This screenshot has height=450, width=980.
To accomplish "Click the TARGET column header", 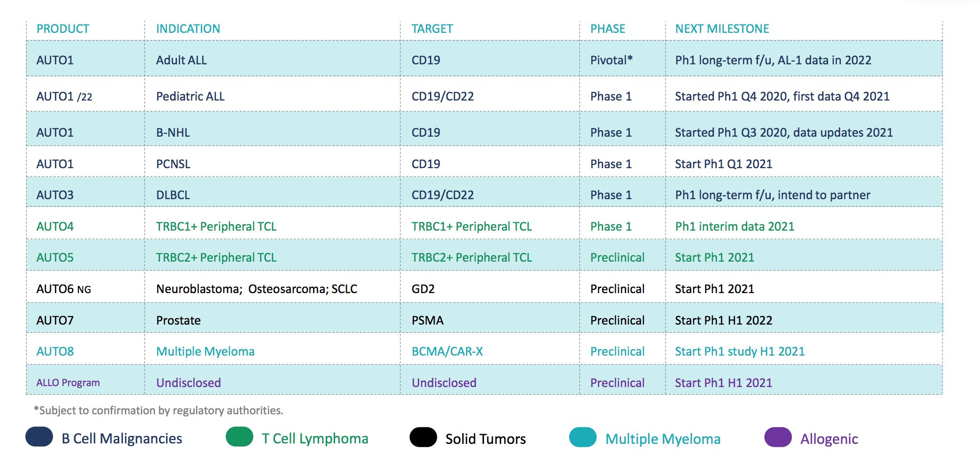I will 432,29.
